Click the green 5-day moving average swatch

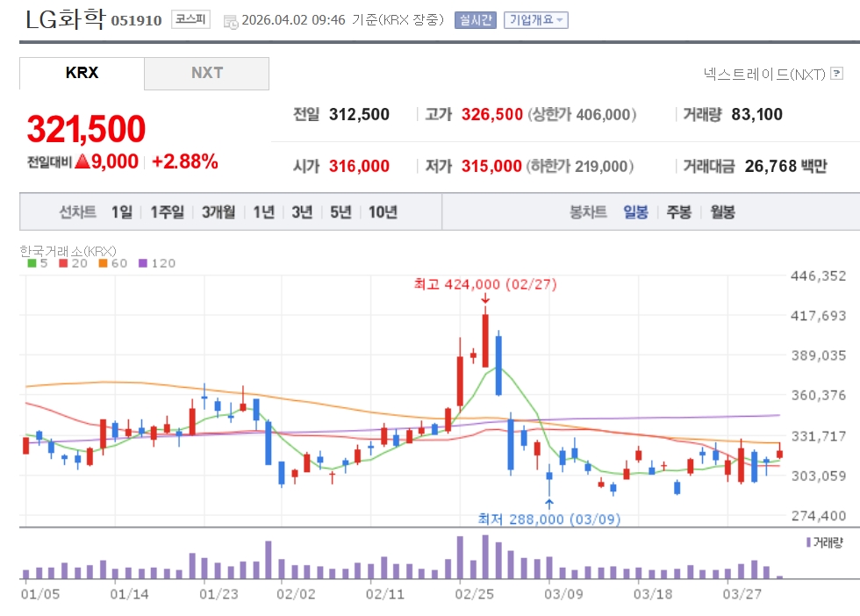[x=32, y=263]
